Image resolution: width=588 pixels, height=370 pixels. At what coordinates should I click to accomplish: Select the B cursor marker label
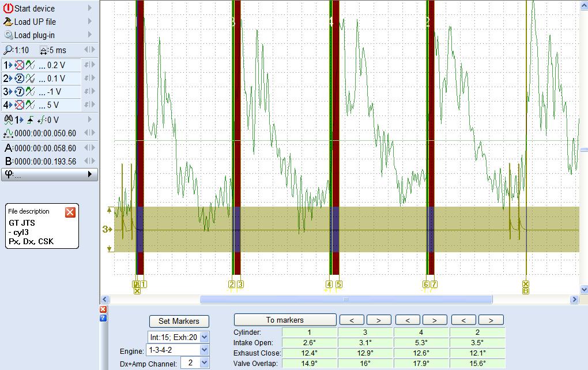[x=526, y=291]
